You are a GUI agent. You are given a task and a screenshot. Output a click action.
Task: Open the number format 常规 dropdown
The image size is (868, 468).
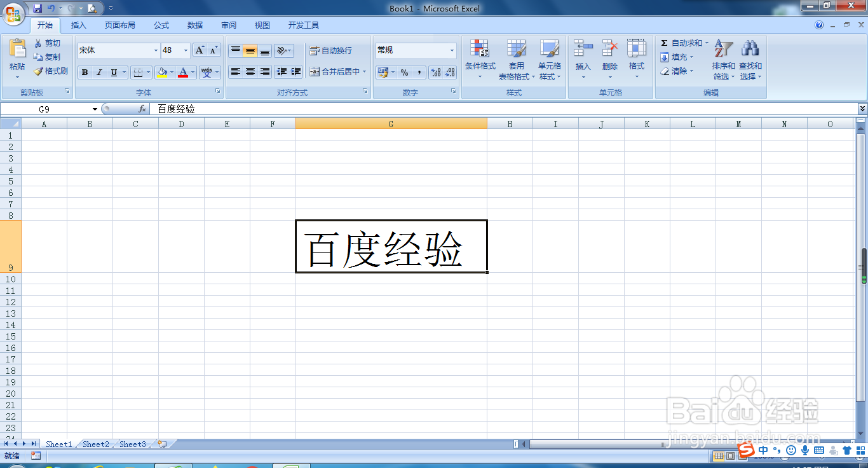[x=452, y=50]
